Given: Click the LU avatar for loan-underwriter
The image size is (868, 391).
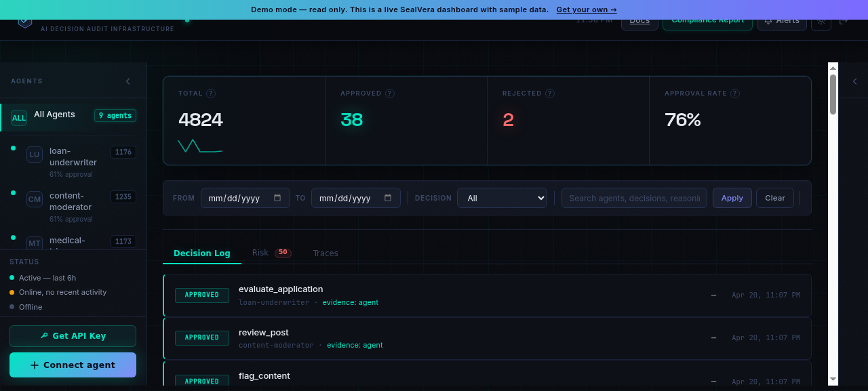Looking at the screenshot, I should point(35,155).
